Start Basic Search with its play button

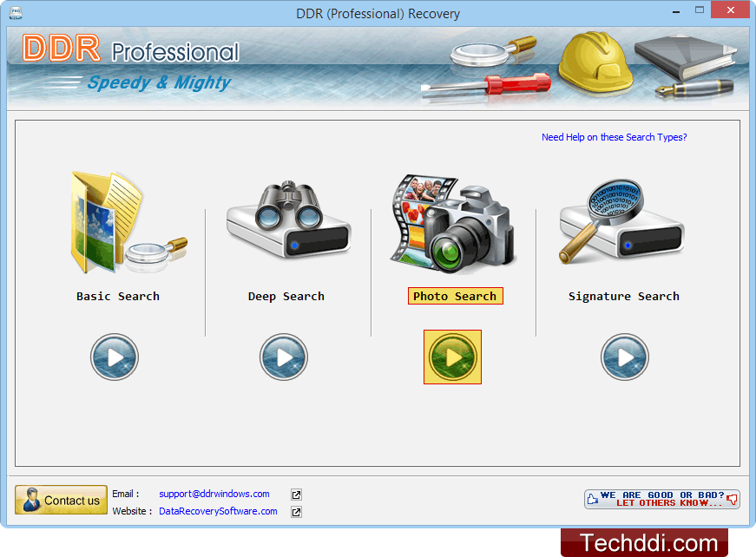(115, 357)
